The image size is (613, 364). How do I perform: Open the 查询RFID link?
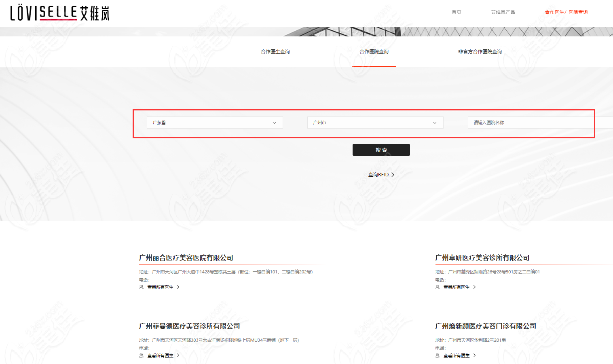[378, 175]
